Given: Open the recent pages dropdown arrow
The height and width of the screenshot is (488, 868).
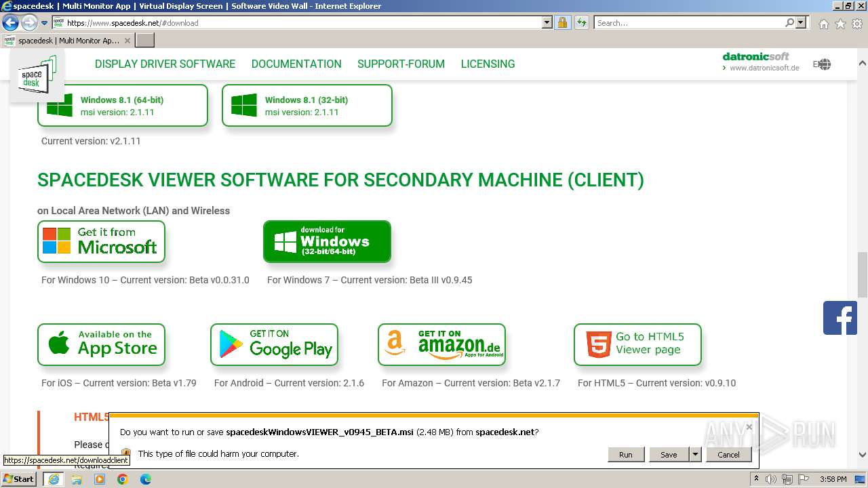Looking at the screenshot, I should (x=44, y=23).
